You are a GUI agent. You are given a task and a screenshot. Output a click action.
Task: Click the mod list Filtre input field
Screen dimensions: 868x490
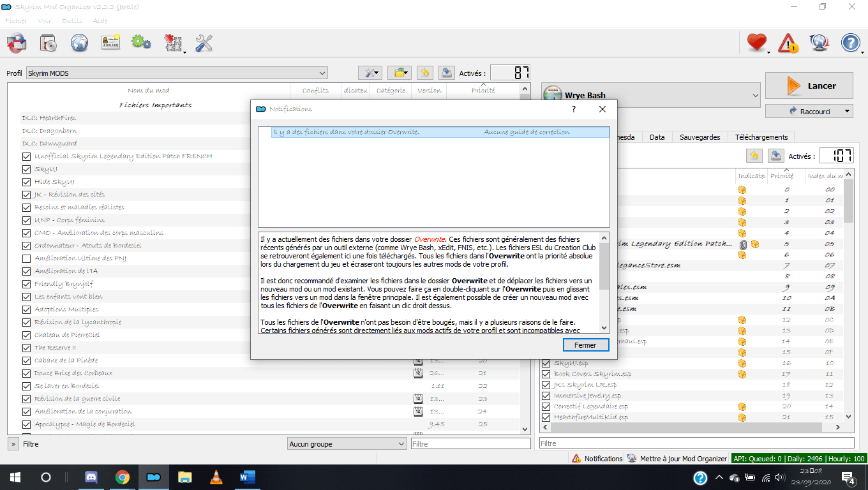pyautogui.click(x=470, y=443)
